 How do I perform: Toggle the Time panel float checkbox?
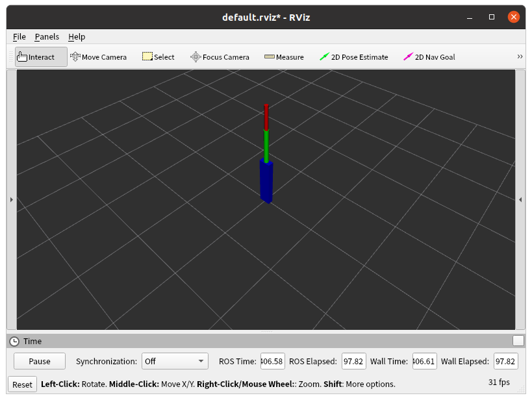click(518, 341)
